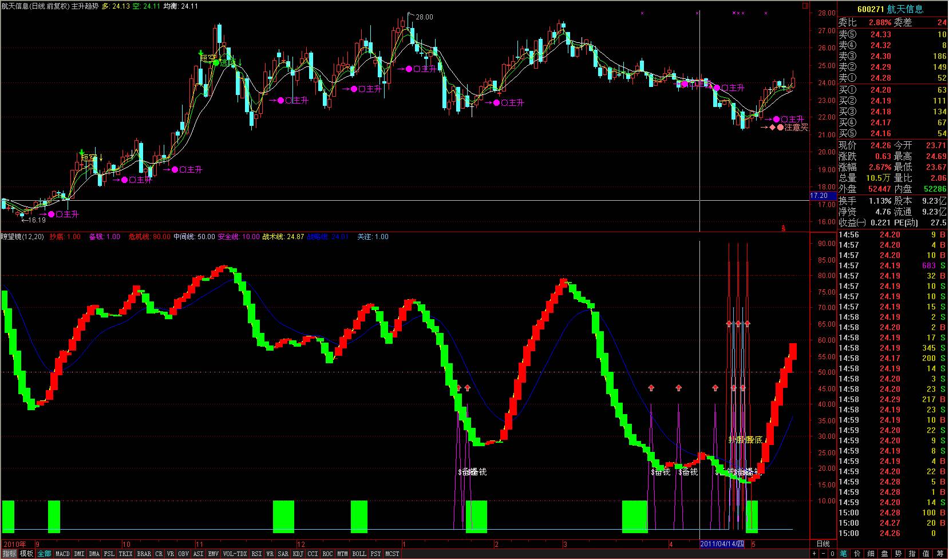
Task: Apply the MACD indicator
Action: coord(62,554)
